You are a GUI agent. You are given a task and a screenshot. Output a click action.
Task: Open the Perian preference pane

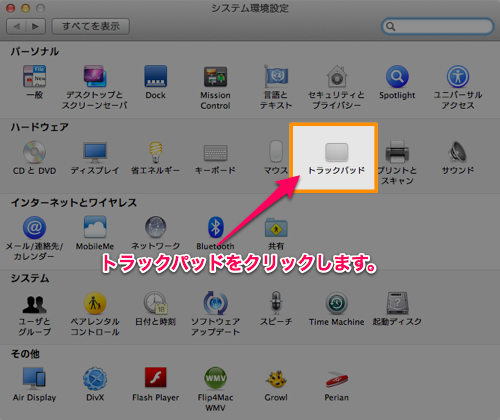tap(336, 379)
